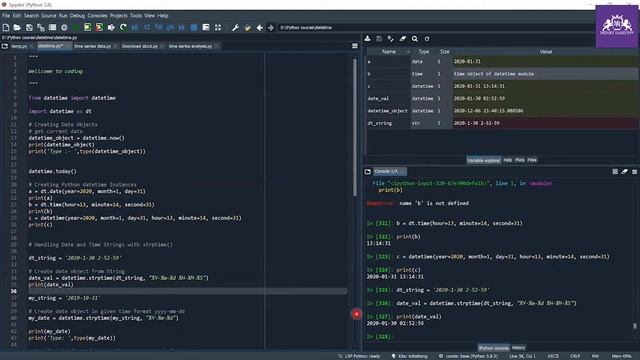This screenshot has width=640, height=360.
Task: Click the CRLF line-ending status entry
Action: (575, 356)
